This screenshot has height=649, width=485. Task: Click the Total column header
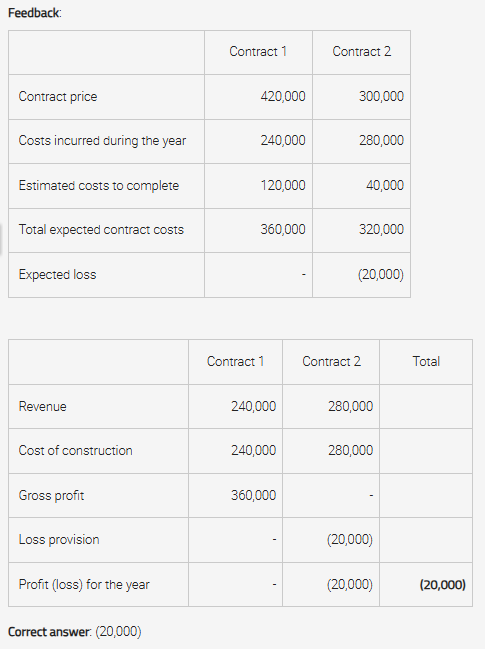pos(426,361)
